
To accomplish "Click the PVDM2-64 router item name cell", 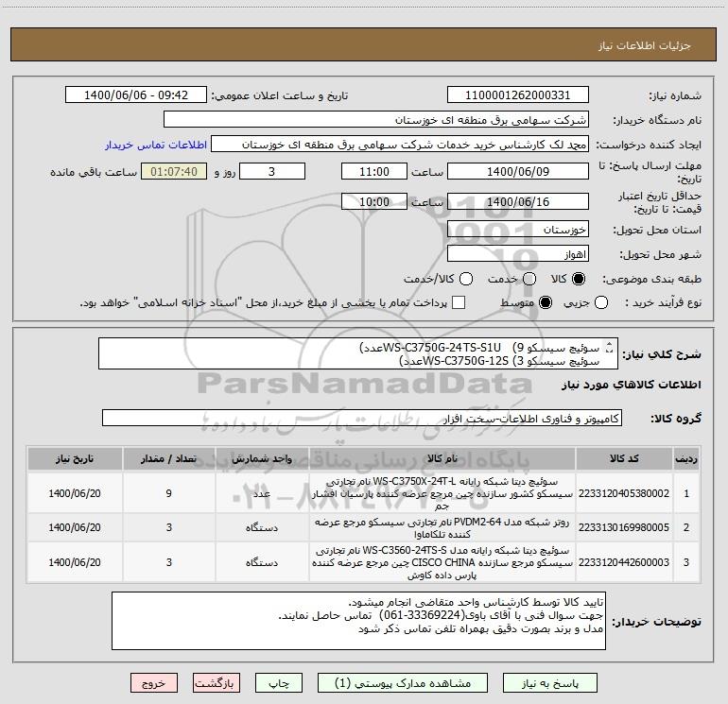I will 442,527.
